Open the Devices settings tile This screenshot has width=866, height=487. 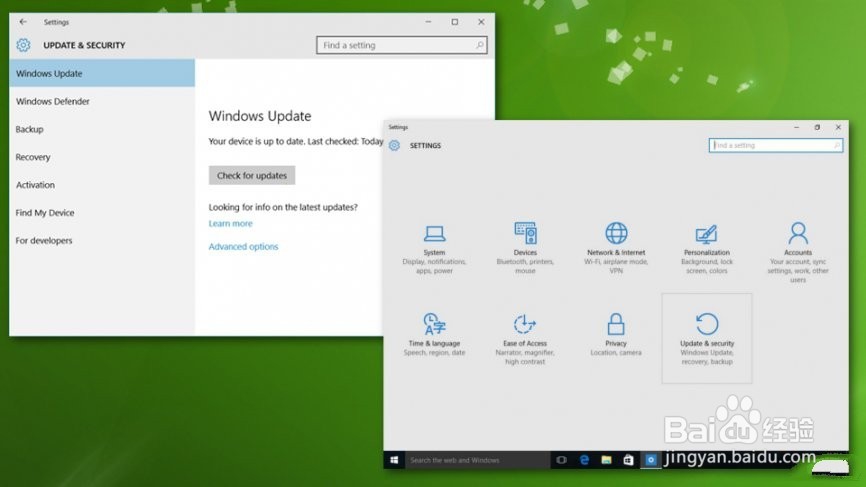click(525, 249)
